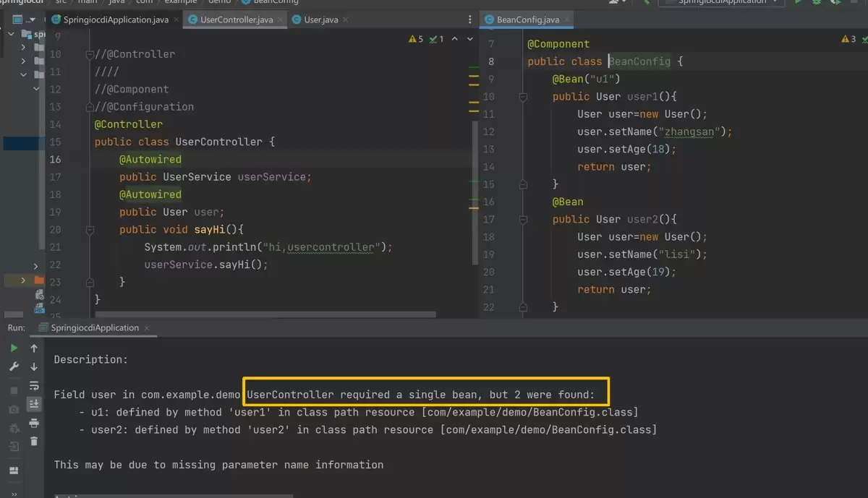Close the BeanConfig.java editor tab

(568, 20)
